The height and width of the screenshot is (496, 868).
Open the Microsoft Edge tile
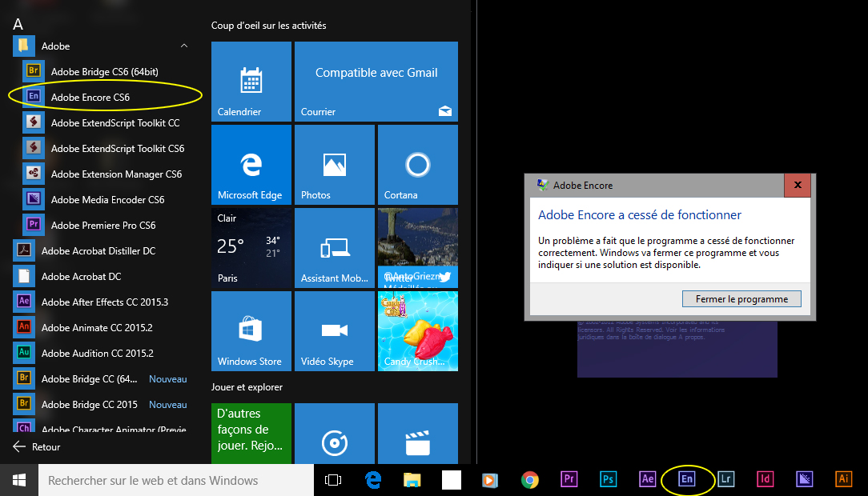[x=251, y=165]
